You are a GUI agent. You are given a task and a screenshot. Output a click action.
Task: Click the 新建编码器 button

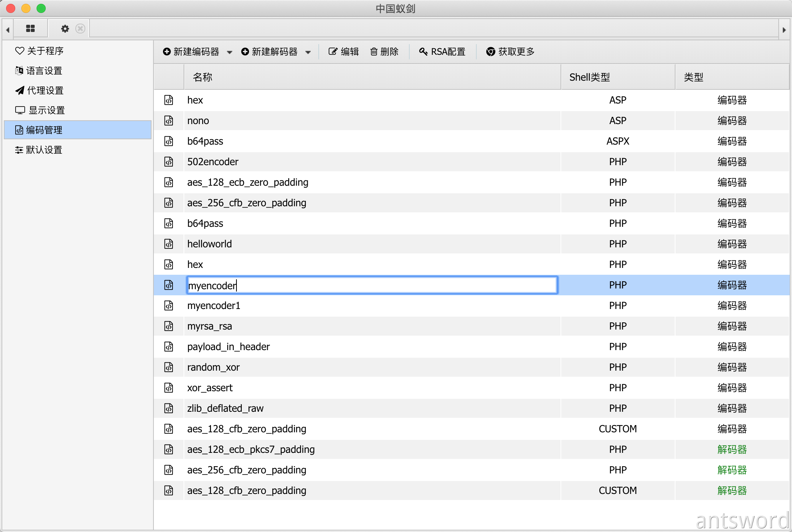point(191,52)
